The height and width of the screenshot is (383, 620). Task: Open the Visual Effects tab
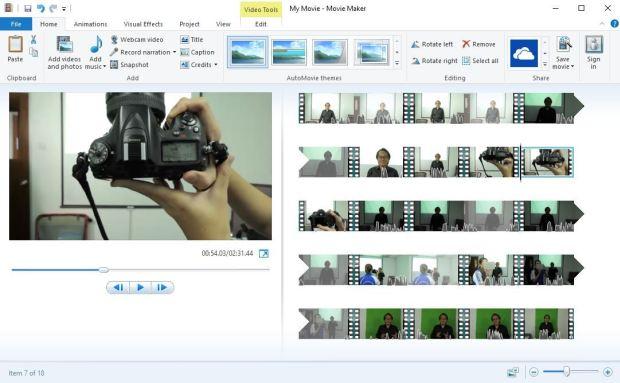(x=143, y=24)
